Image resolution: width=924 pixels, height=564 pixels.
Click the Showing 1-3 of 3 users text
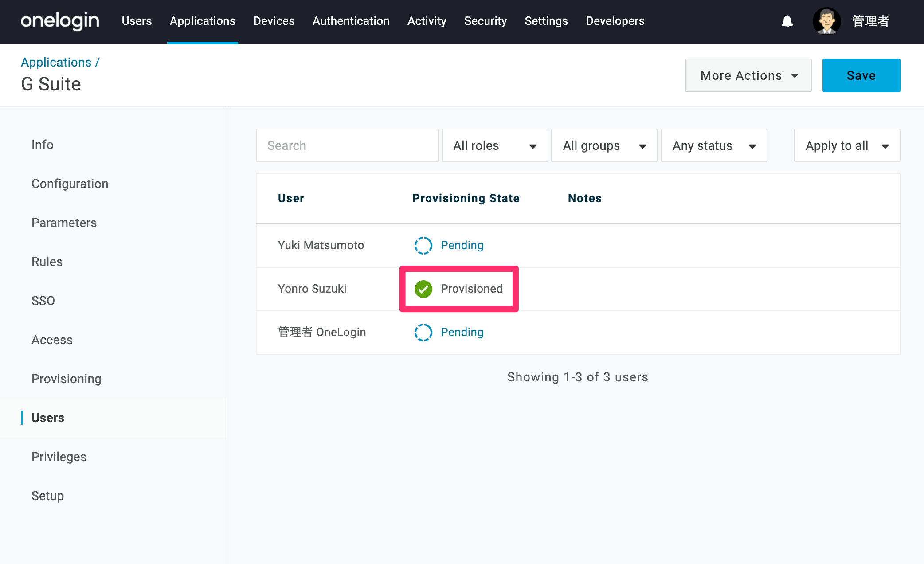[578, 377]
